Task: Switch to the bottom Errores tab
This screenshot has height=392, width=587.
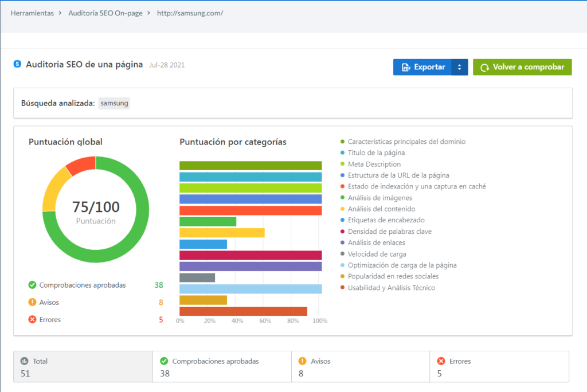Action: point(499,367)
